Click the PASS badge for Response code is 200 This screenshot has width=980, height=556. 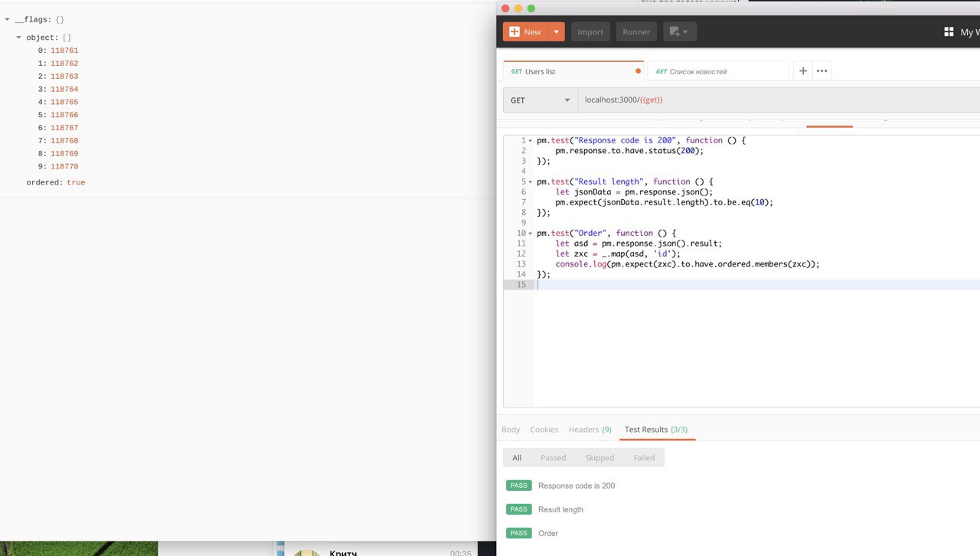coord(519,486)
